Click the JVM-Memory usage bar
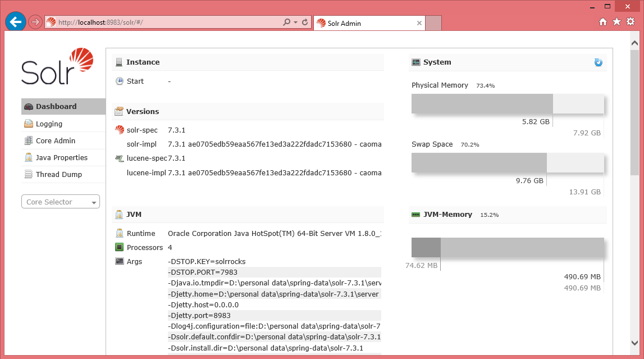The height and width of the screenshot is (359, 644). (508, 248)
